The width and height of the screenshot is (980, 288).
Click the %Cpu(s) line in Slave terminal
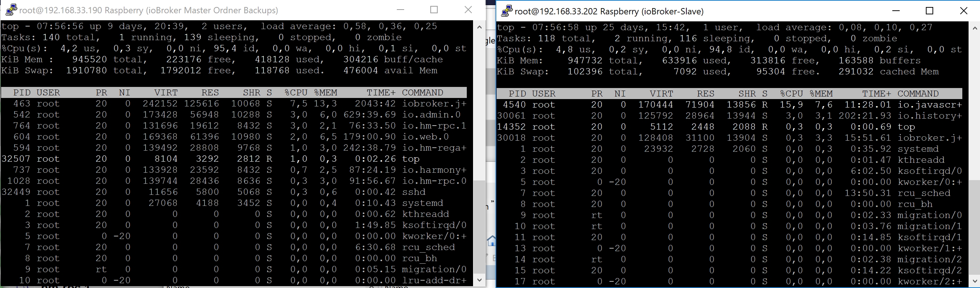coord(730,49)
